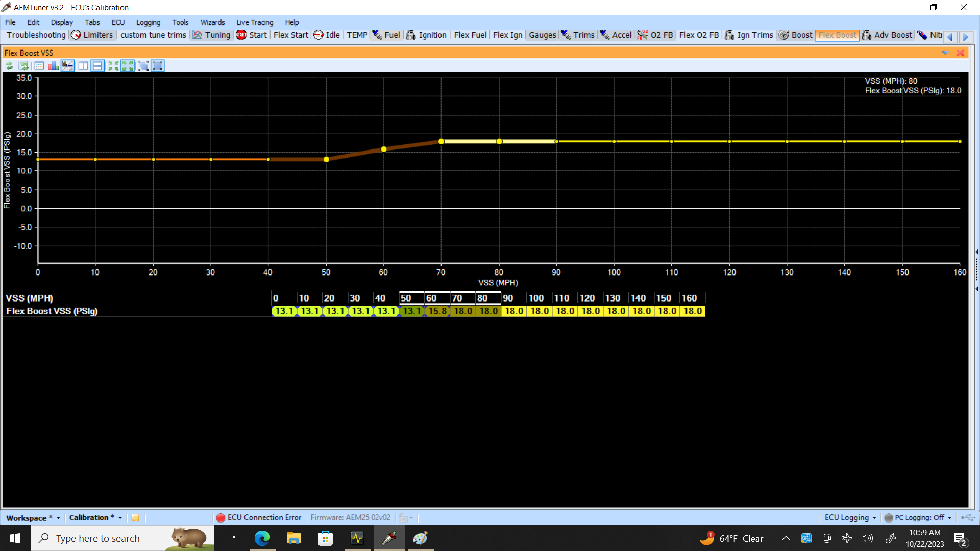Toggle horizontal split layout button

(x=97, y=66)
